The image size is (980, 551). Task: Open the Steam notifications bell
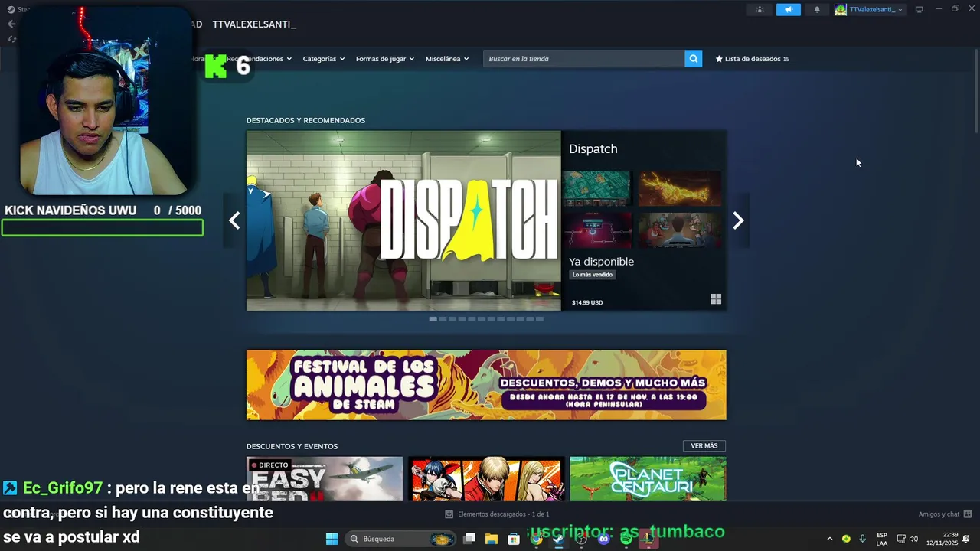[817, 9]
